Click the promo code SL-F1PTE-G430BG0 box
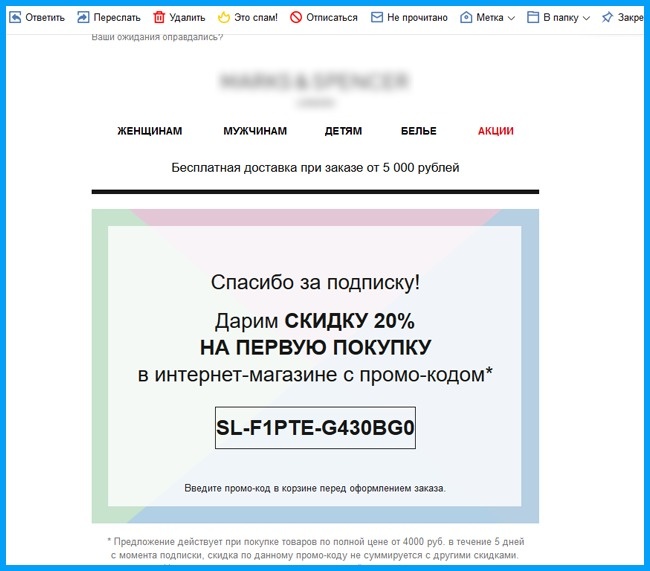 (x=315, y=427)
